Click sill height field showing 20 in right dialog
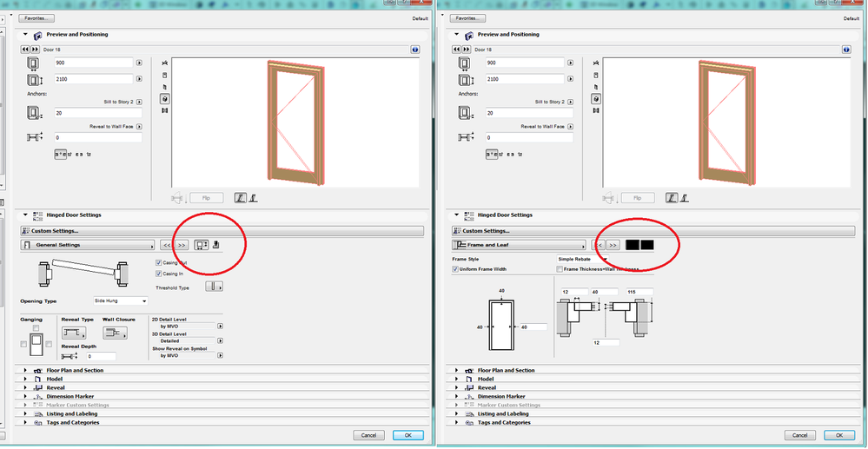Screen dimensions: 868x449 pos(529,113)
